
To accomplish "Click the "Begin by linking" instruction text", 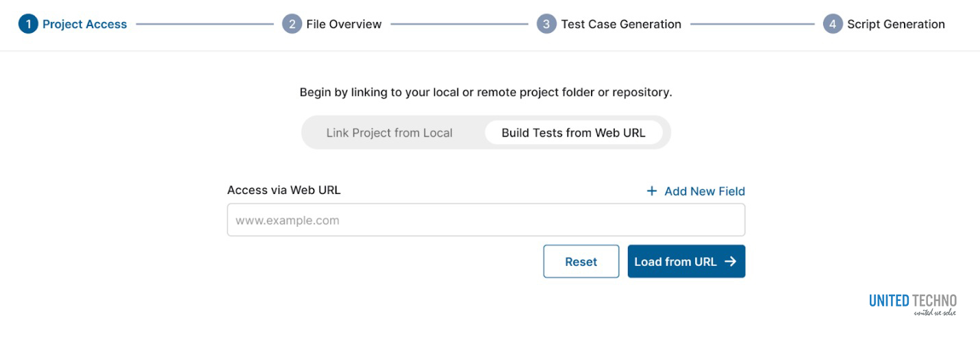I will point(486,93).
